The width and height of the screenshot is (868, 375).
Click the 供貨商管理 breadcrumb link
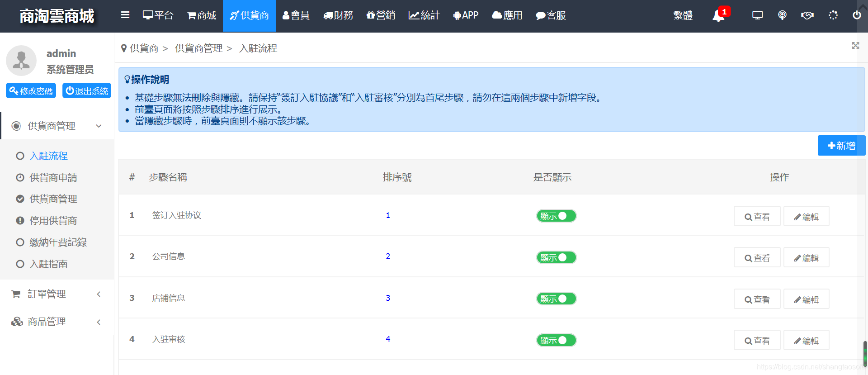click(x=198, y=48)
